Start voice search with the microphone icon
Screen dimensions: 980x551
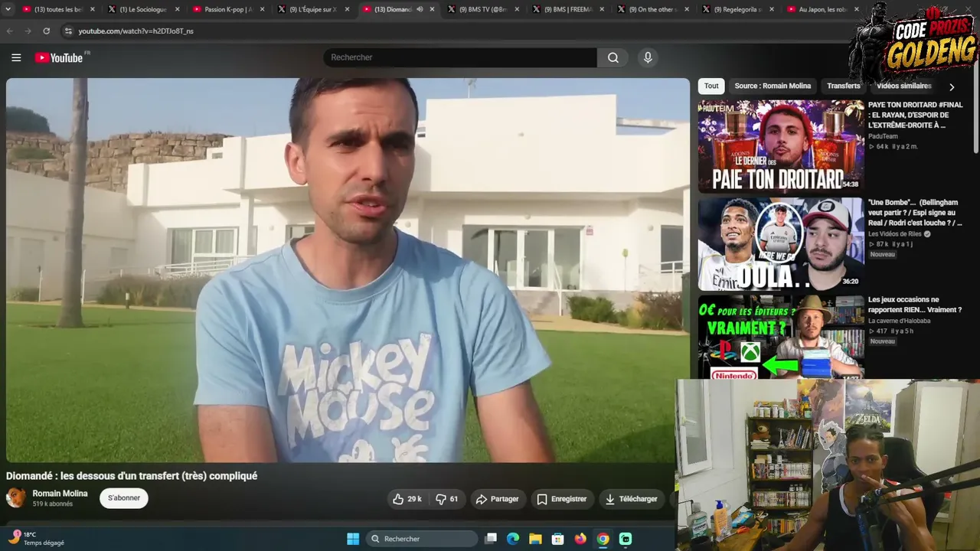tap(648, 57)
